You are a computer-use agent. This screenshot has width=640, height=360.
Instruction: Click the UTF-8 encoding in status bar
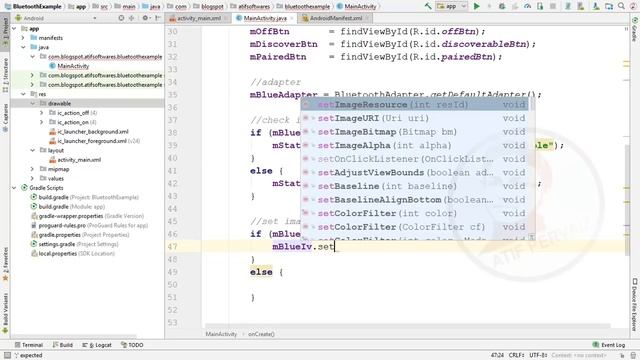point(538,356)
